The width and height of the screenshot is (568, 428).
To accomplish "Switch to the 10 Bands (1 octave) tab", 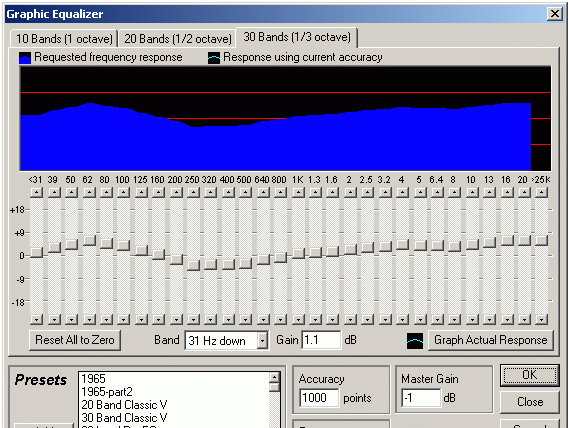I will [x=64, y=39].
